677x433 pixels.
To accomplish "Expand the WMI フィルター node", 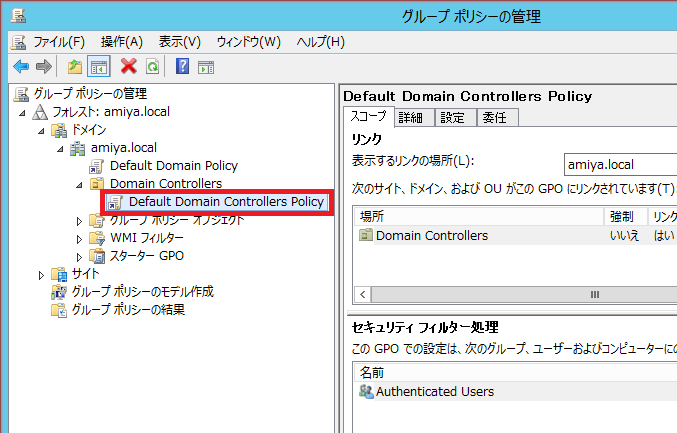I will tap(79, 239).
